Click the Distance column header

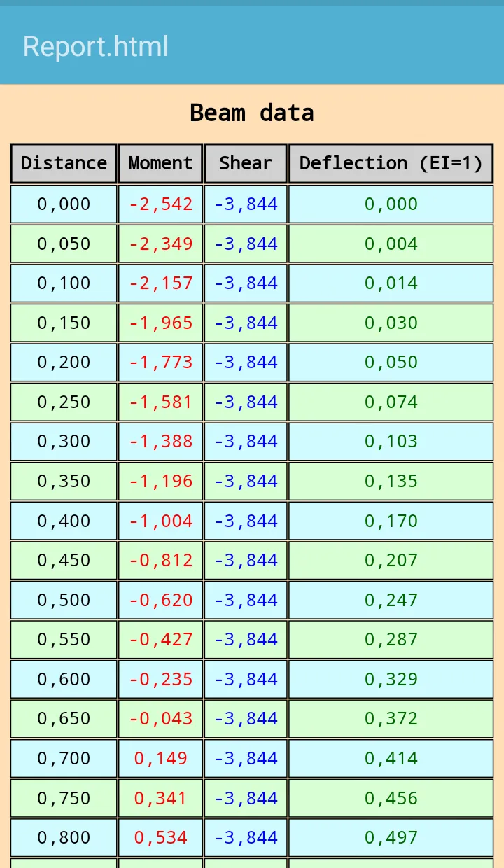64,163
